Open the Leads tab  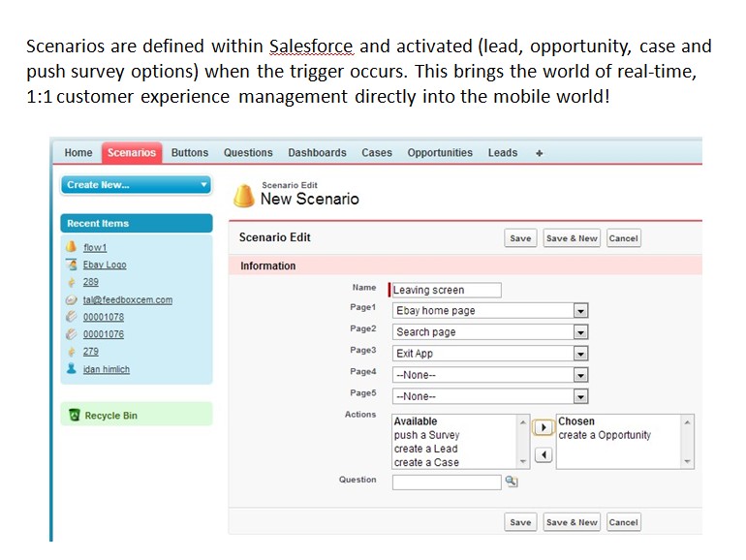point(503,153)
